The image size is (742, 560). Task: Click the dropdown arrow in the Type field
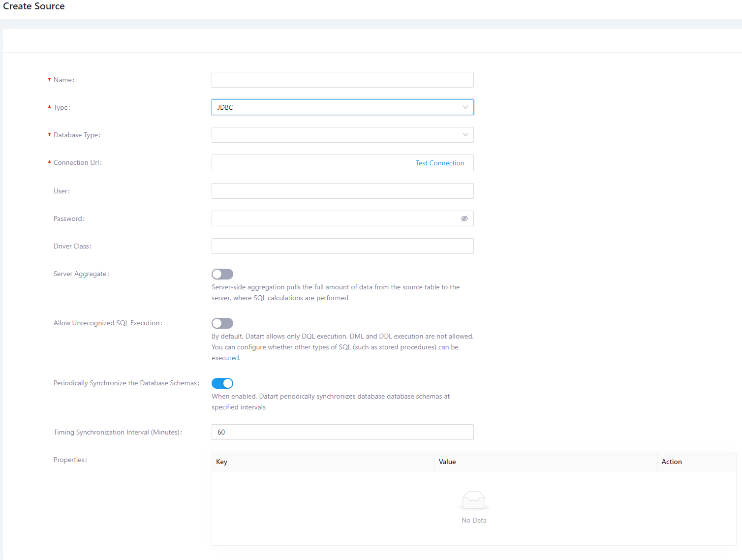click(465, 107)
